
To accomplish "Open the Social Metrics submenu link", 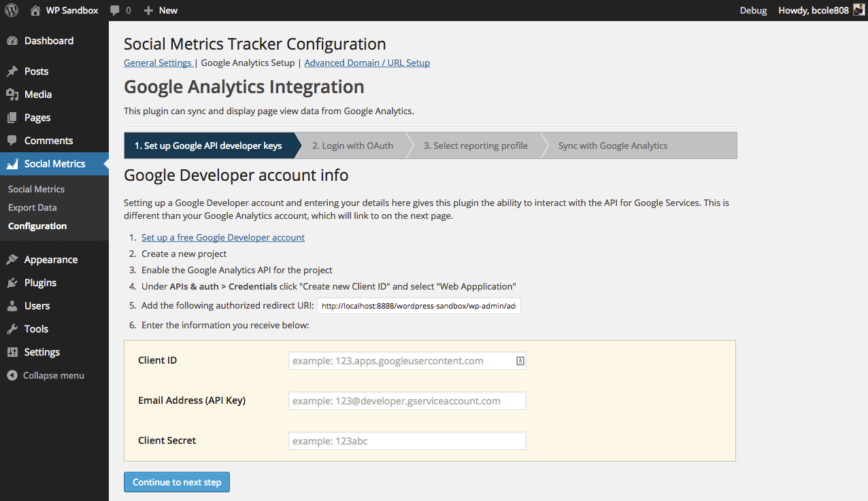I will [36, 189].
